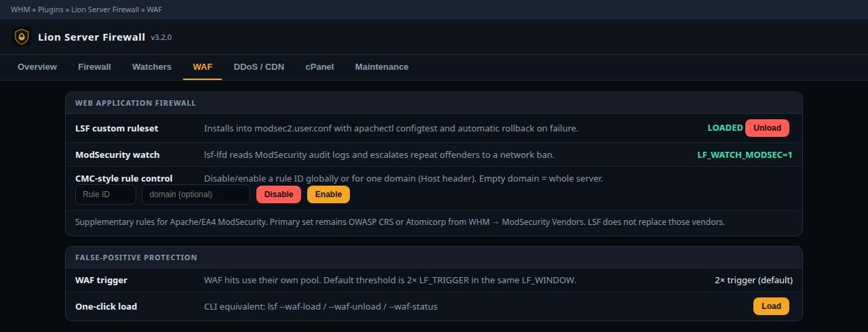Click the Lion Server Firewall shield logo
The height and width of the screenshot is (332, 868).
[22, 37]
